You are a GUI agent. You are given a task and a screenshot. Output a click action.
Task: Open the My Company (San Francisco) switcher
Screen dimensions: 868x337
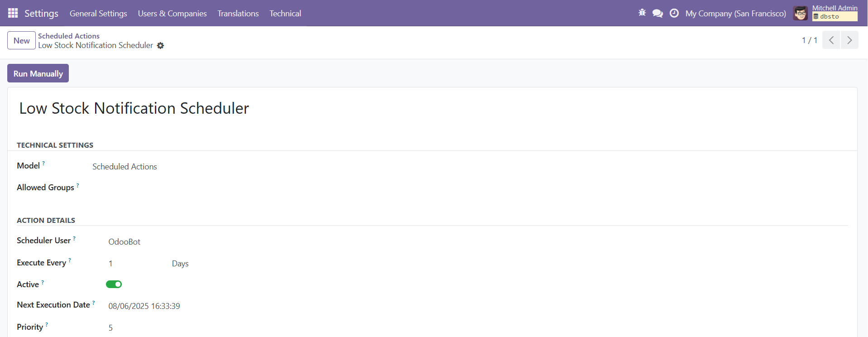tap(735, 14)
